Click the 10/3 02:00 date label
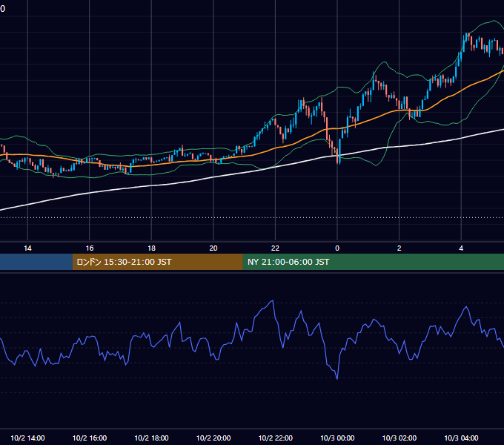The width and height of the screenshot is (504, 445). 399,438
